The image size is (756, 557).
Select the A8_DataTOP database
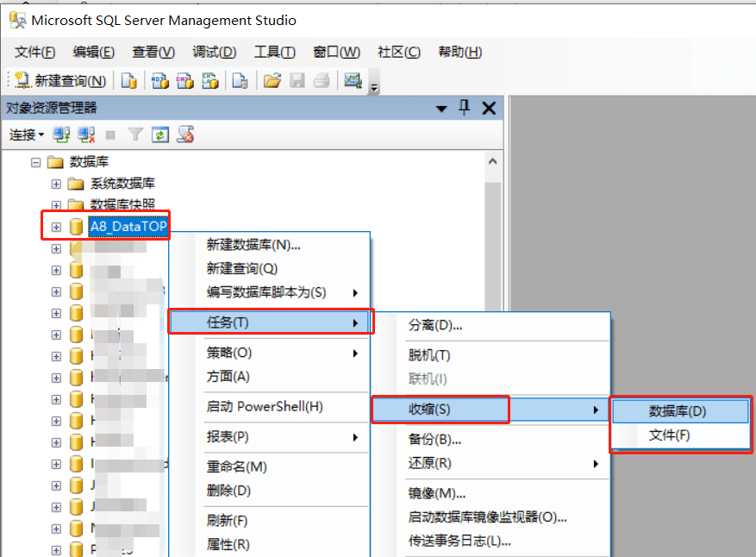click(128, 227)
